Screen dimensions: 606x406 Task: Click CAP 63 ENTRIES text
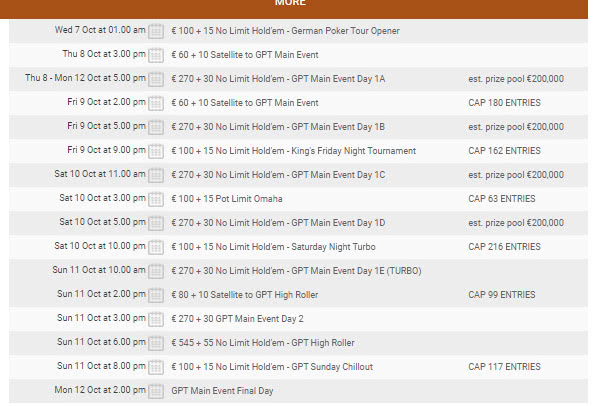point(502,199)
